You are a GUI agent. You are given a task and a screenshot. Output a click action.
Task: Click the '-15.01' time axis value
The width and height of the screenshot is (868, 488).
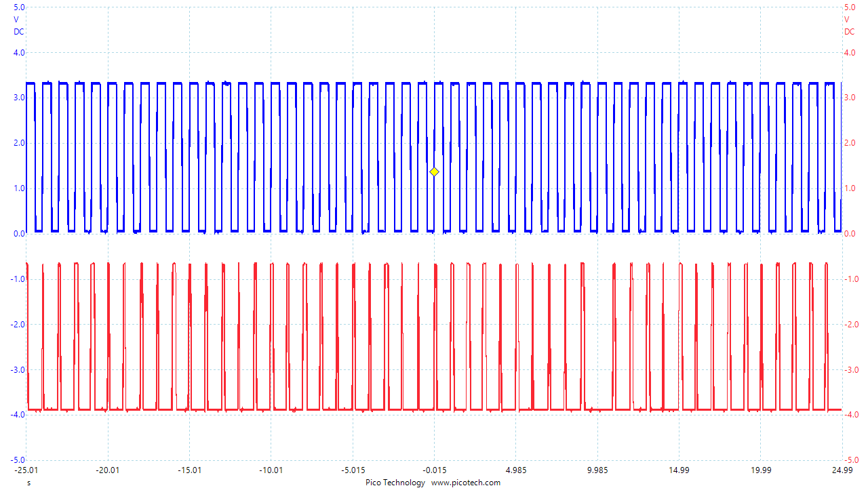pos(189,470)
